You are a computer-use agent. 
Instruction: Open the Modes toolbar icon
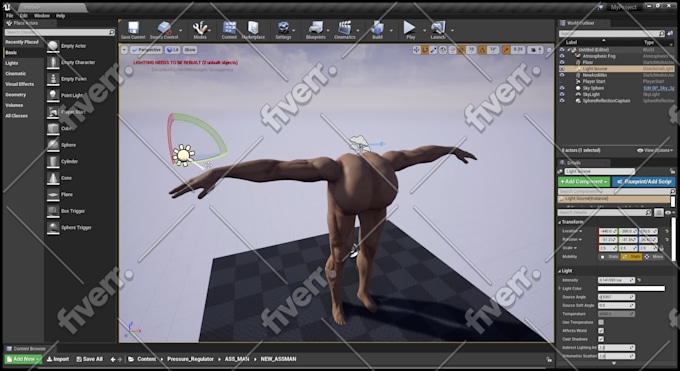200,28
